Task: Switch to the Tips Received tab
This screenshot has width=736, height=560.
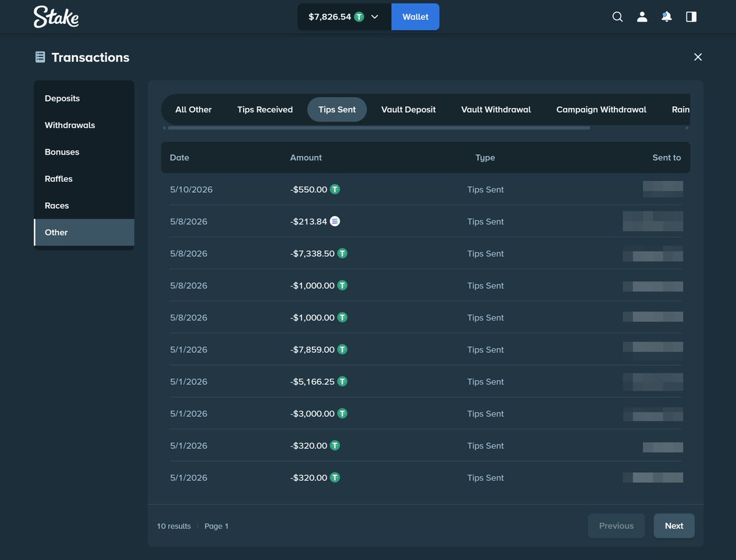Action: tap(265, 109)
